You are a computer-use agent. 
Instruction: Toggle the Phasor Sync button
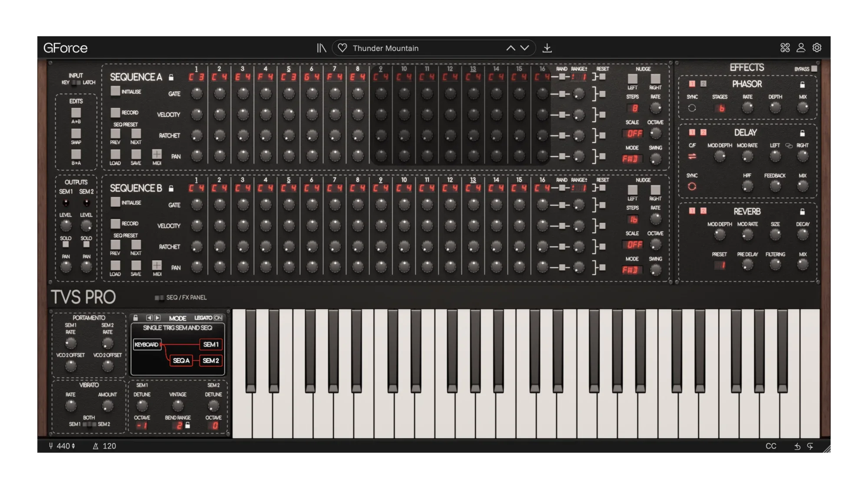click(692, 108)
